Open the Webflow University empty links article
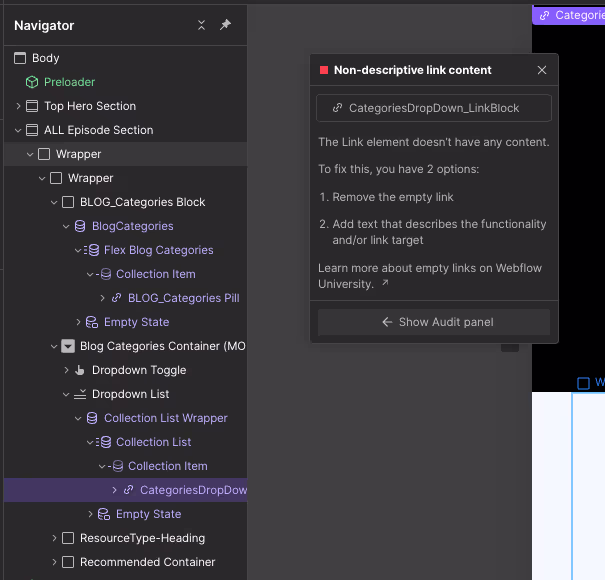605x580 pixels. 430,276
